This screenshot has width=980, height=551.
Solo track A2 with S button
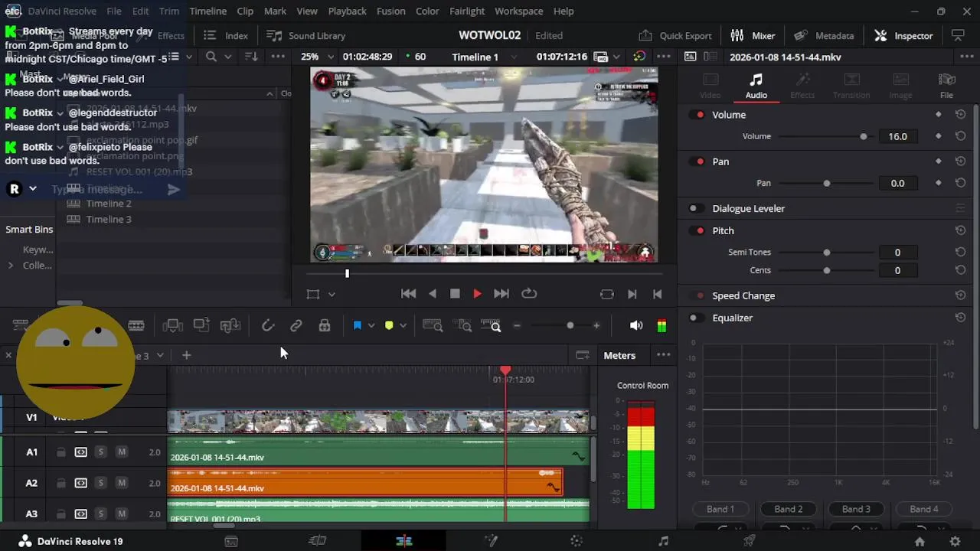pyautogui.click(x=100, y=483)
